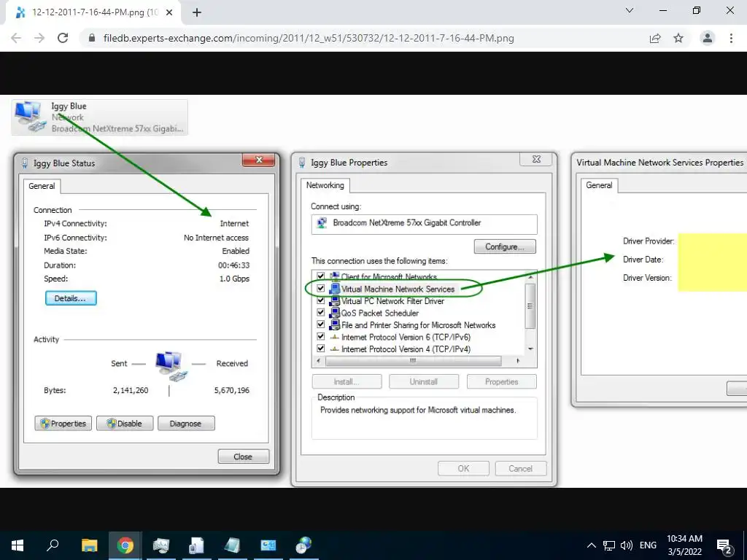Click Close button in Iggy Blue Status
Image resolution: width=747 pixels, height=560 pixels.
tap(244, 456)
